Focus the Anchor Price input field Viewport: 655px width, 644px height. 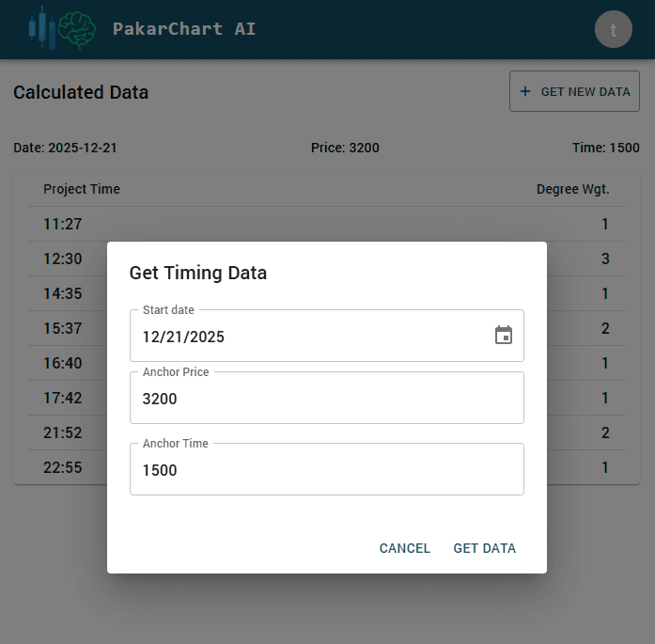click(x=326, y=399)
